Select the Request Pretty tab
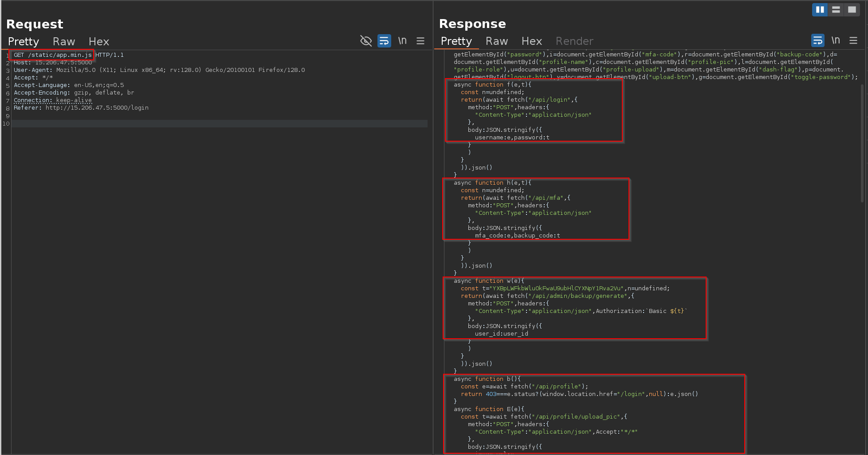The height and width of the screenshot is (455, 868). click(x=24, y=42)
